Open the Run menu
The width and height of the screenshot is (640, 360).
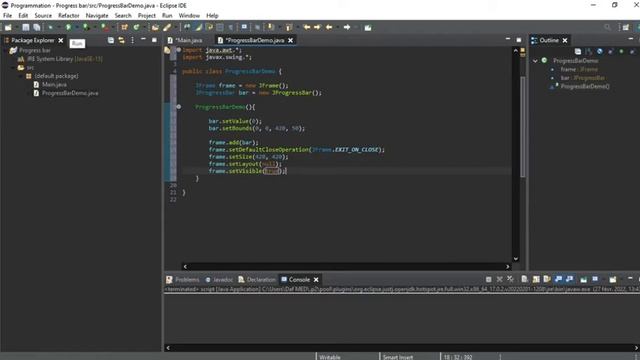pos(167,16)
